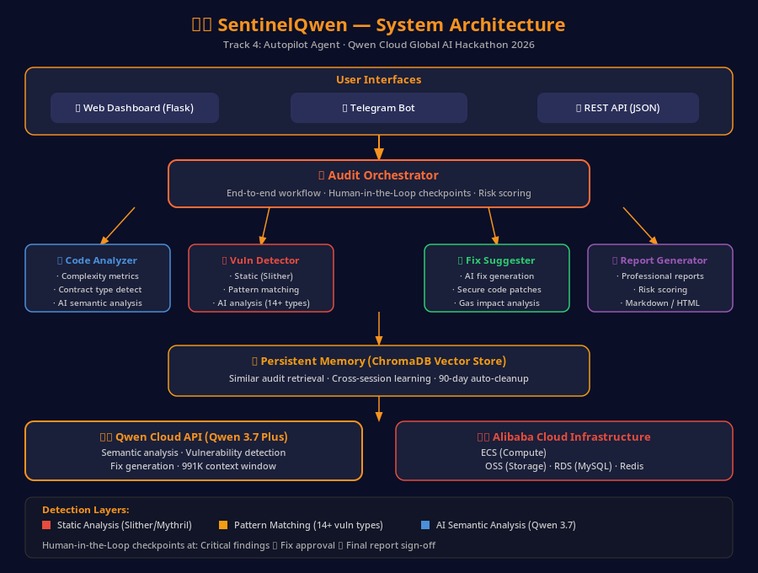Click the red Static Analysis legend swatch
This screenshot has width=758, height=573.
(46, 525)
